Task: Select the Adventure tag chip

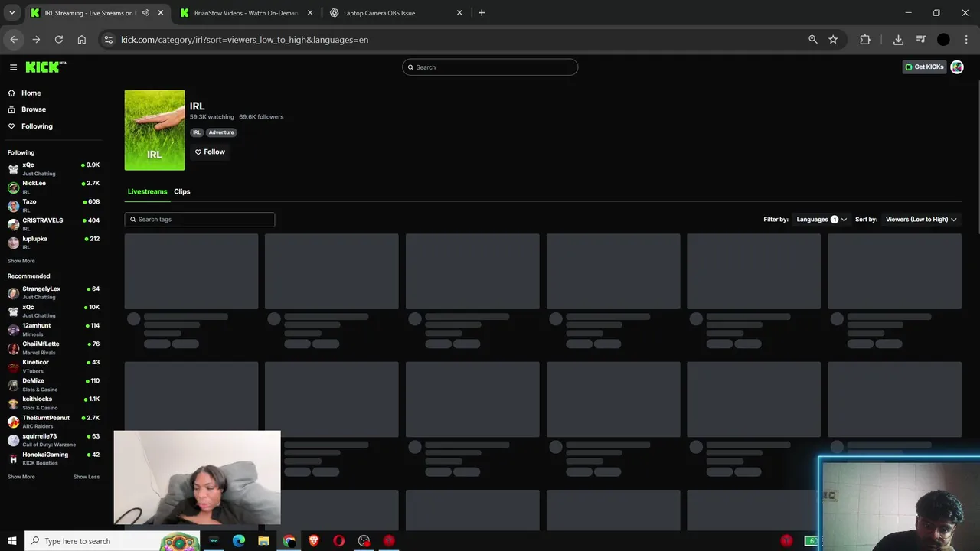Action: 221,132
